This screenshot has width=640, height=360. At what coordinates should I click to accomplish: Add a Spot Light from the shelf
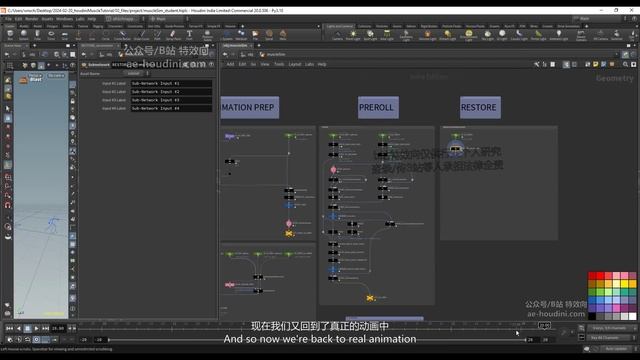click(x=370, y=36)
